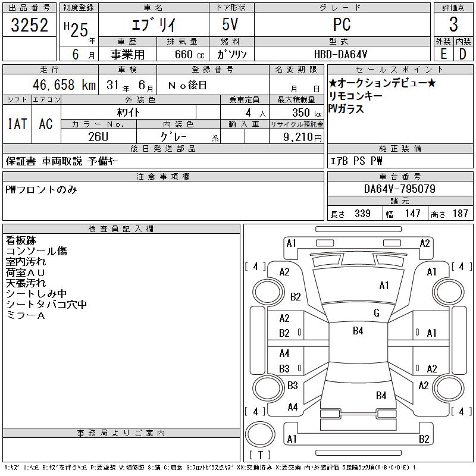Select the model code HBD-DA64V
This screenshot has width=476, height=476.
click(342, 54)
